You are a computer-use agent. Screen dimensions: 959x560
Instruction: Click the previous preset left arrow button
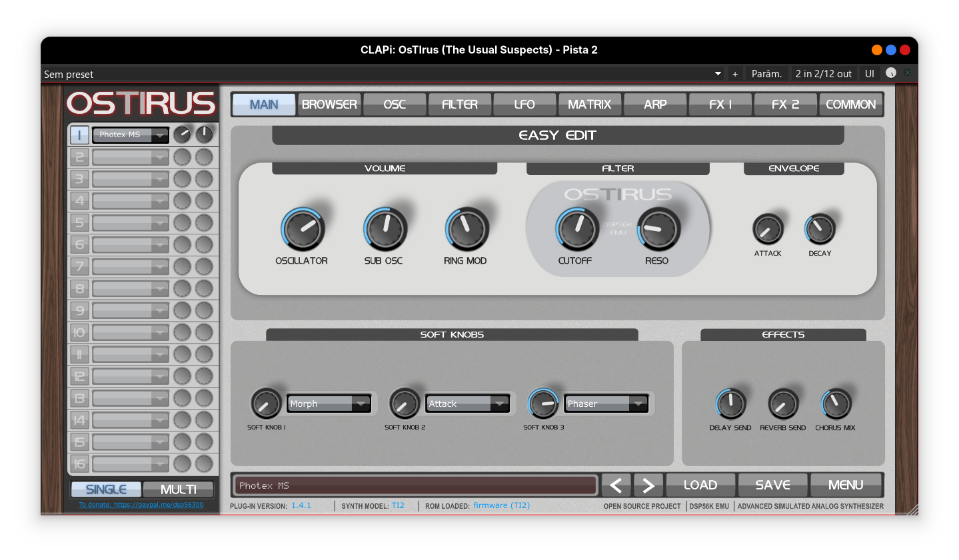tap(616, 485)
